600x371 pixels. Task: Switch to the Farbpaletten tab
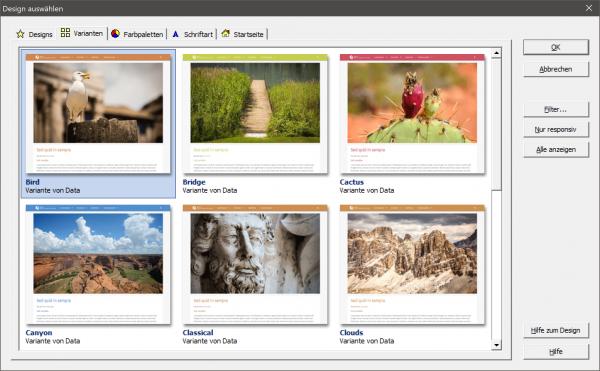(x=138, y=34)
